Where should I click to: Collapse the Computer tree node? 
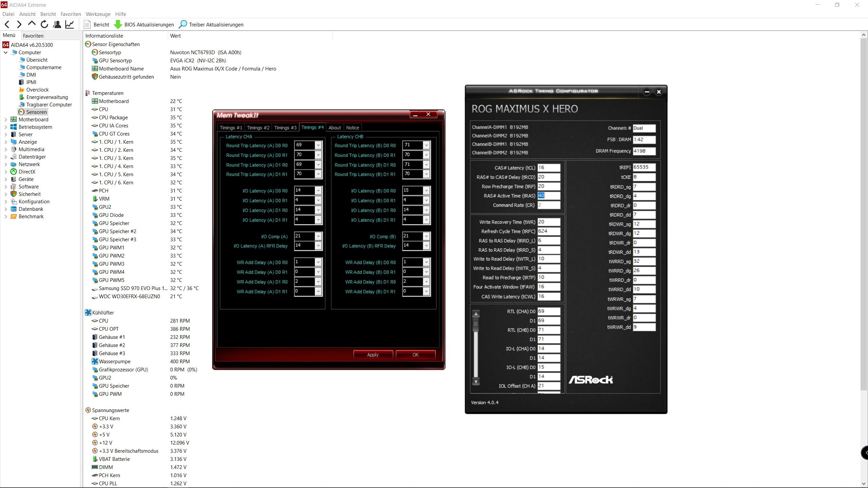tap(5, 53)
